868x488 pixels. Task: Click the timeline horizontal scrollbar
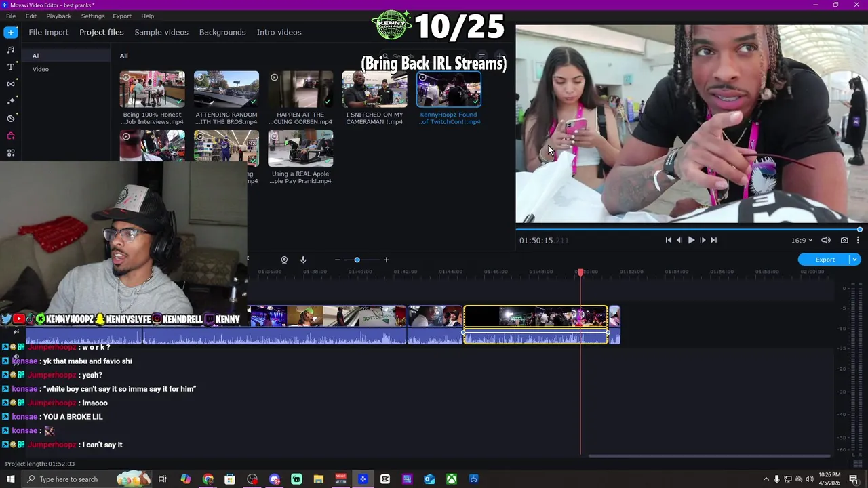click(709, 455)
